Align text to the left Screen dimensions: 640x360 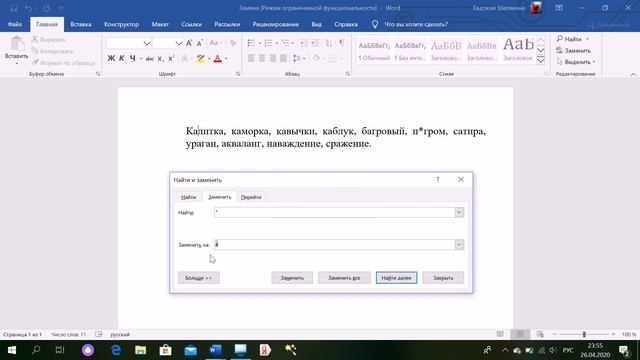click(251, 58)
